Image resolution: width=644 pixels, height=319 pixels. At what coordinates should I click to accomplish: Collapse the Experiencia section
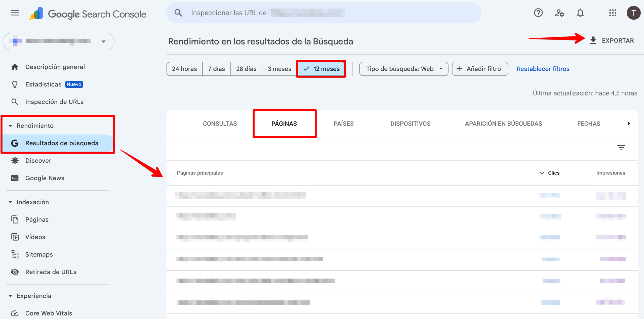pyautogui.click(x=11, y=296)
